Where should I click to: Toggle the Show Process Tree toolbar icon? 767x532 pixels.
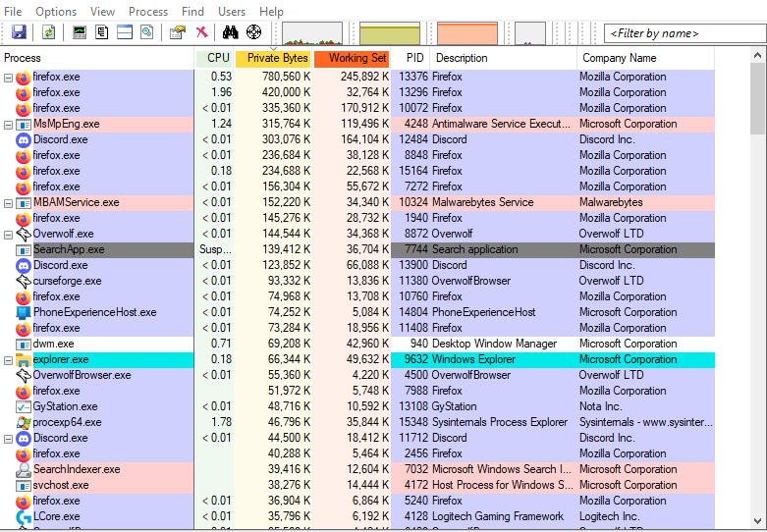[102, 32]
